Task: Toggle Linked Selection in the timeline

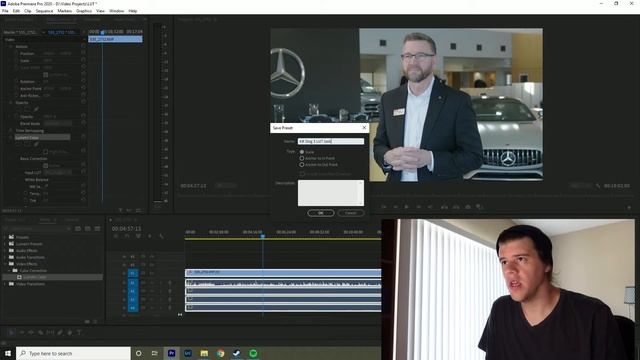Action: 138,236
